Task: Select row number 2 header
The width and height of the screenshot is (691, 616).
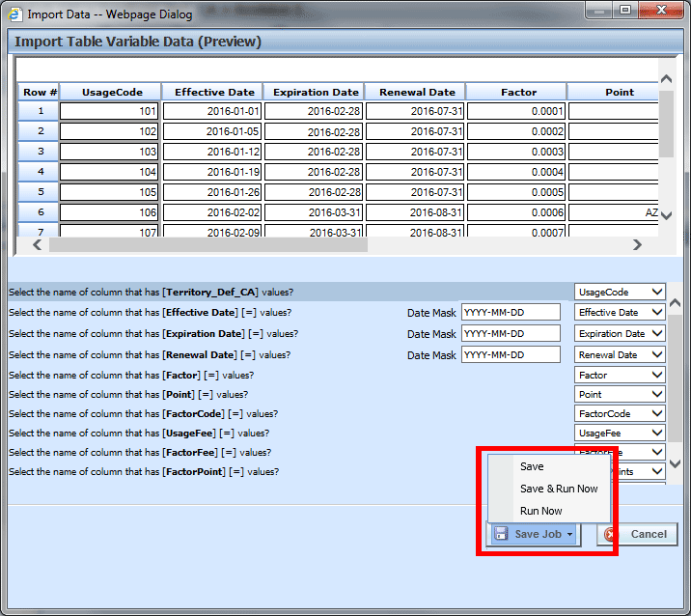Action: [x=39, y=131]
